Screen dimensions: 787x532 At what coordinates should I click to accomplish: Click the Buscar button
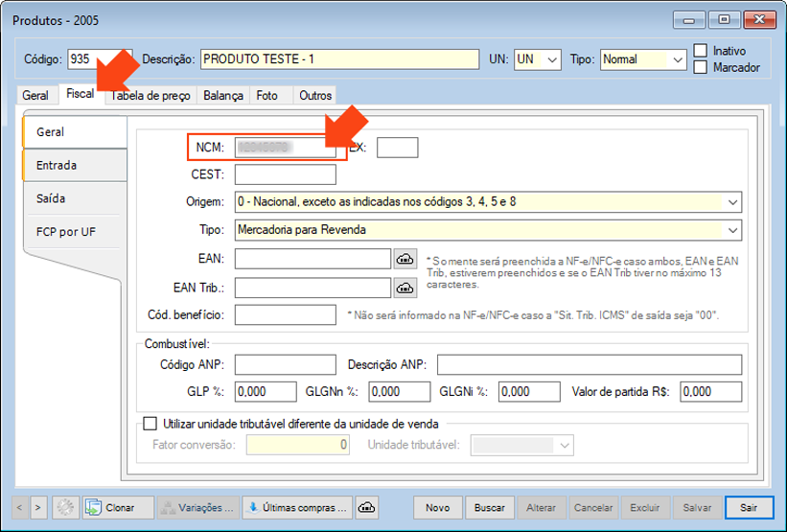click(x=490, y=507)
